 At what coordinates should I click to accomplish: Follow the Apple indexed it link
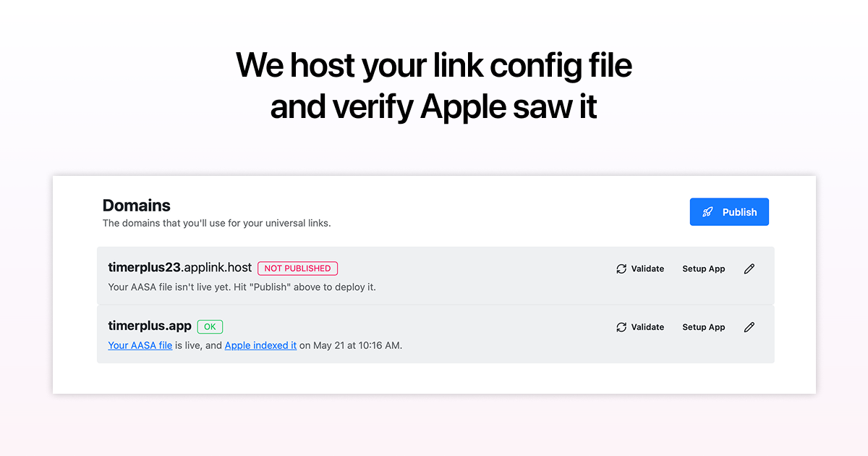pyautogui.click(x=260, y=345)
